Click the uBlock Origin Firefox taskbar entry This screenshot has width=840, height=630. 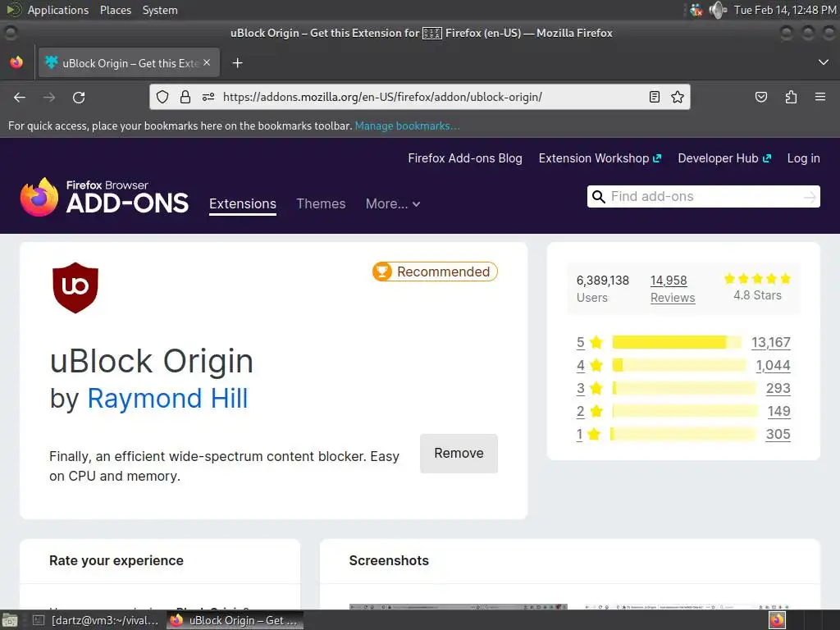tap(235, 620)
